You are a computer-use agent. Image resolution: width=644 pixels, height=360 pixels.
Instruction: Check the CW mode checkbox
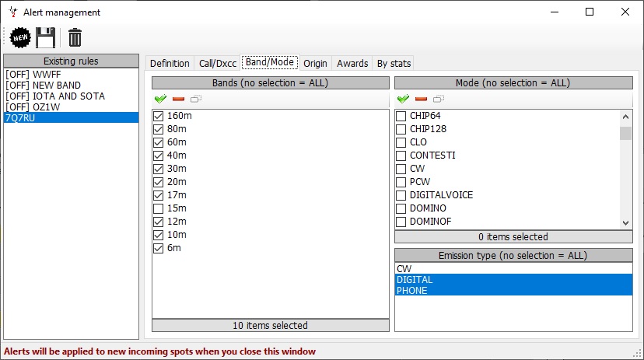(401, 169)
